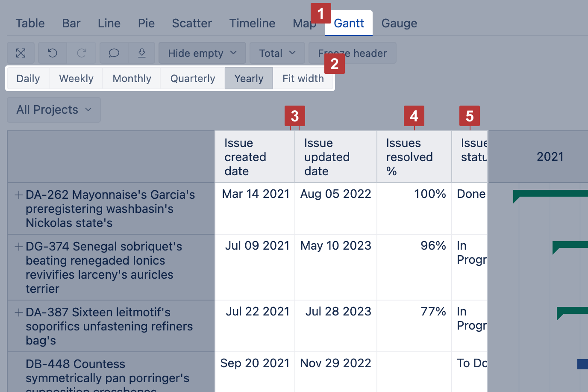Expand the DA-262 row plus icon
The image size is (588, 392).
coord(19,195)
